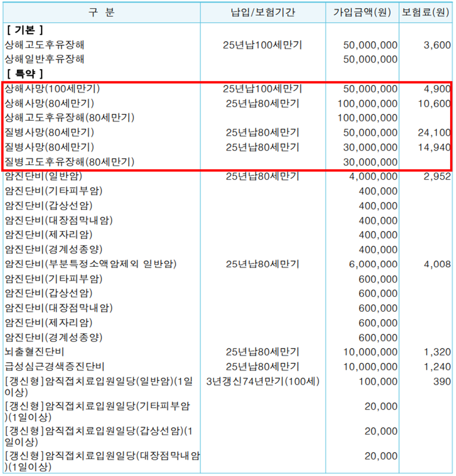The image size is (456, 476).
Task: Click the "뇌출혈진단비" coverage row
Action: (x=34, y=352)
